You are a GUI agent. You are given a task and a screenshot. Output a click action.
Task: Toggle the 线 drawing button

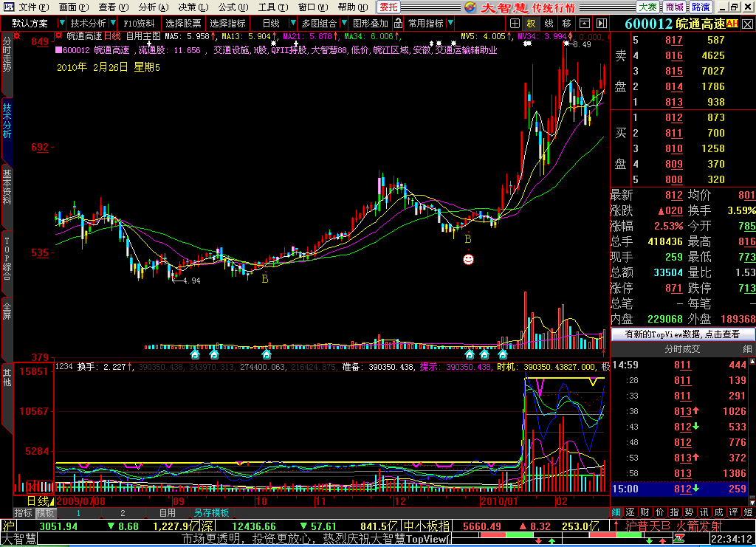point(549,23)
